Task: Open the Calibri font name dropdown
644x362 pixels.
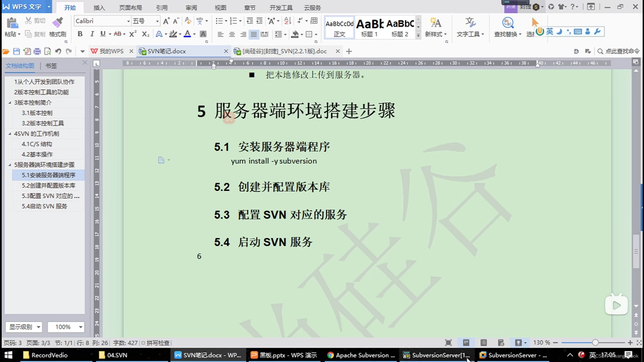Action: tap(128, 21)
